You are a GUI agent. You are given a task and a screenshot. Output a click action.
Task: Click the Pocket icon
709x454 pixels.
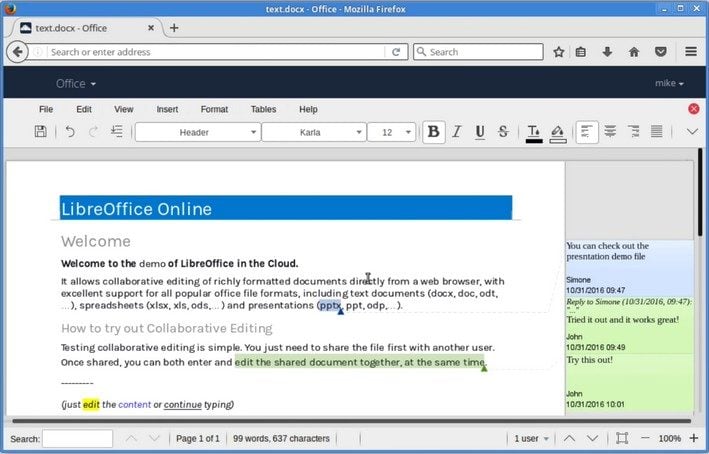pos(661,52)
